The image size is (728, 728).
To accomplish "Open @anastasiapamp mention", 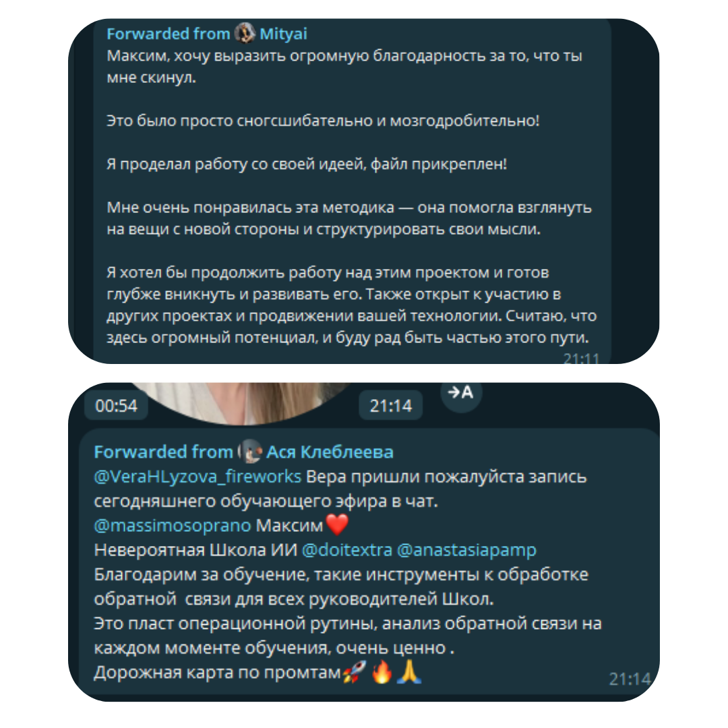I will click(x=466, y=550).
